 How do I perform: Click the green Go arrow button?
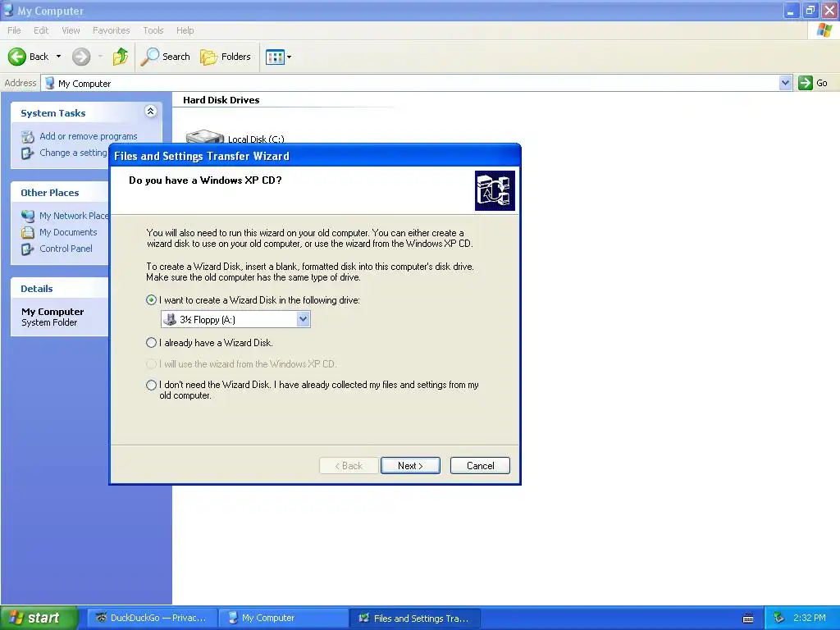(x=806, y=83)
